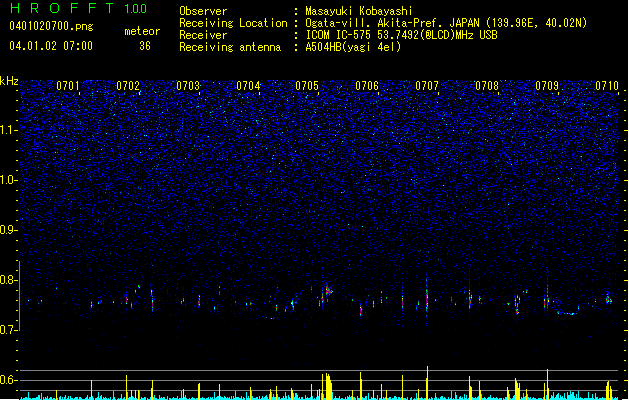629x400 pixels.
Task: Click observer name Masayuki Kobayashi
Action: click(x=359, y=11)
